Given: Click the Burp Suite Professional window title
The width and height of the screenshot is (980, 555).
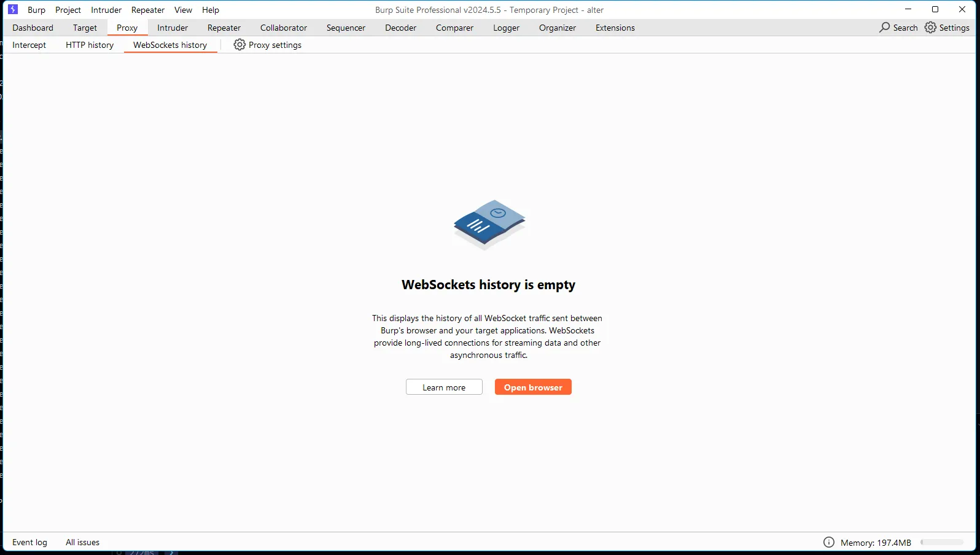Looking at the screenshot, I should pyautogui.click(x=489, y=10).
